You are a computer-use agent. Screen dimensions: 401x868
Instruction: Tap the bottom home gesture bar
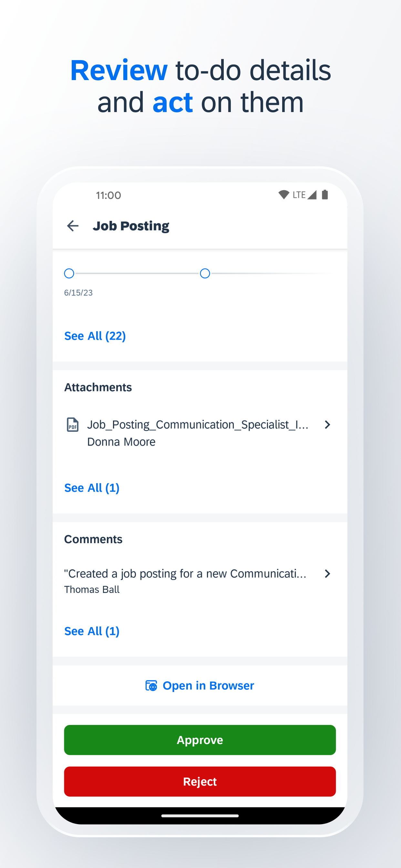click(200, 816)
